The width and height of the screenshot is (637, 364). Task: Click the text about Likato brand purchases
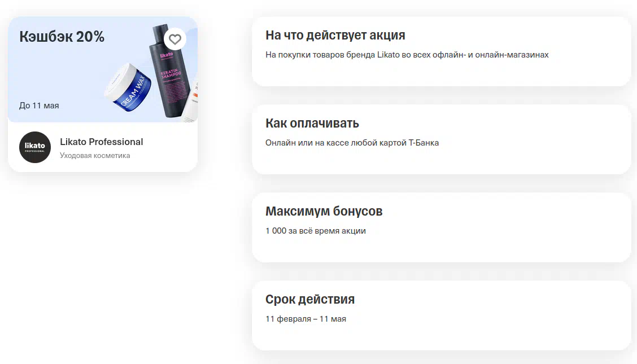407,55
